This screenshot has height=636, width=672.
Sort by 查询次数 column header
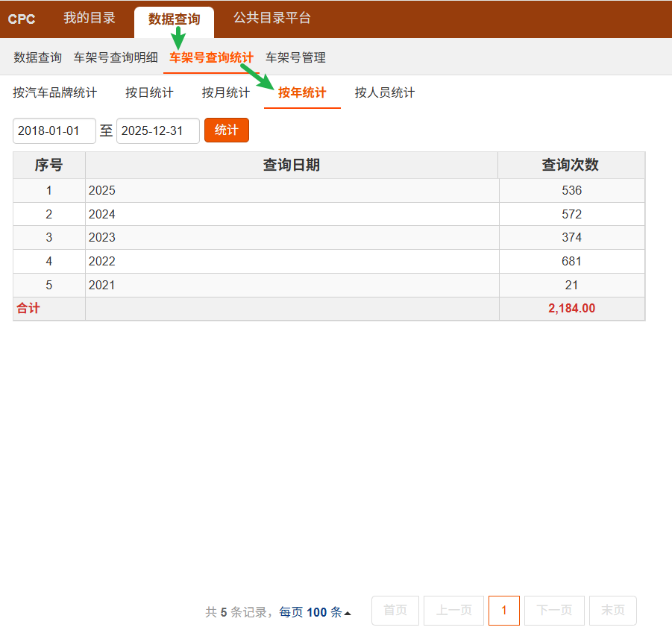click(x=571, y=166)
